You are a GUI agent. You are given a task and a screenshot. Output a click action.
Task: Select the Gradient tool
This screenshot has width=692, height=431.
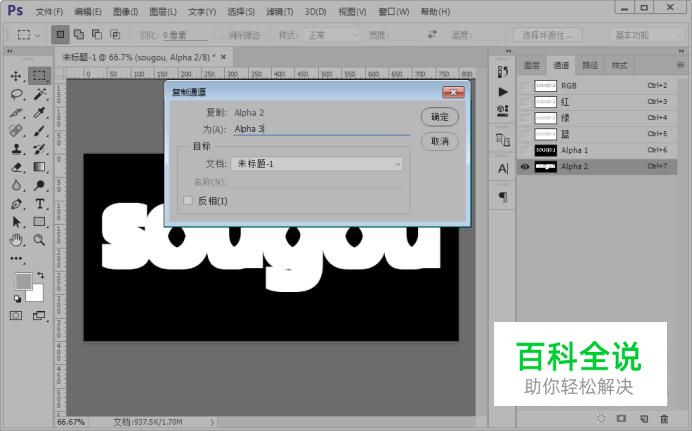tap(39, 167)
